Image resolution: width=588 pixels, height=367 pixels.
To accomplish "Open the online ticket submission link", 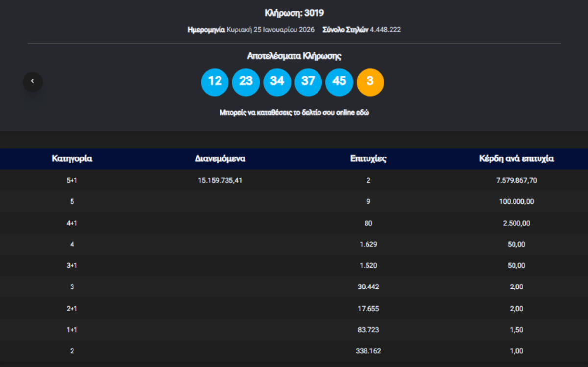I will [294, 112].
